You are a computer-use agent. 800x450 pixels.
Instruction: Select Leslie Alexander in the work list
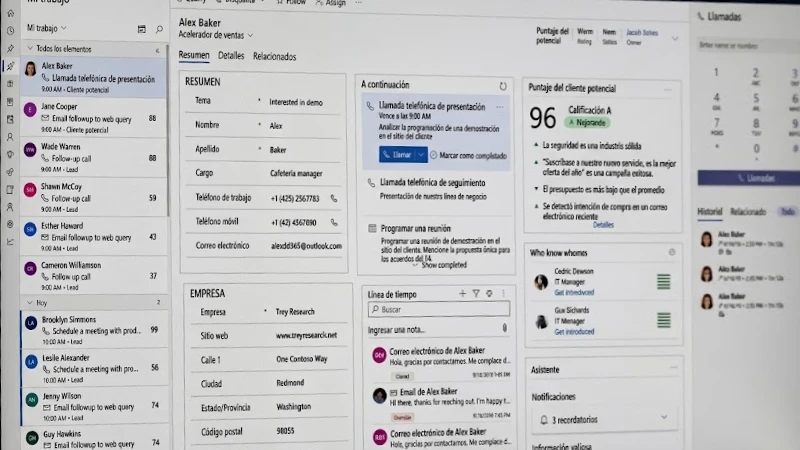tap(93, 368)
